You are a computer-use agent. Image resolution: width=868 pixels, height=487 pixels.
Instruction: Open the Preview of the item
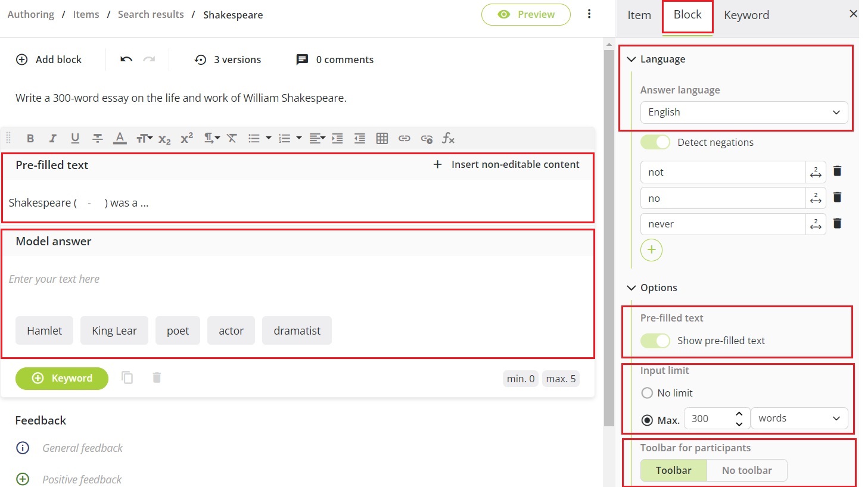coord(526,14)
